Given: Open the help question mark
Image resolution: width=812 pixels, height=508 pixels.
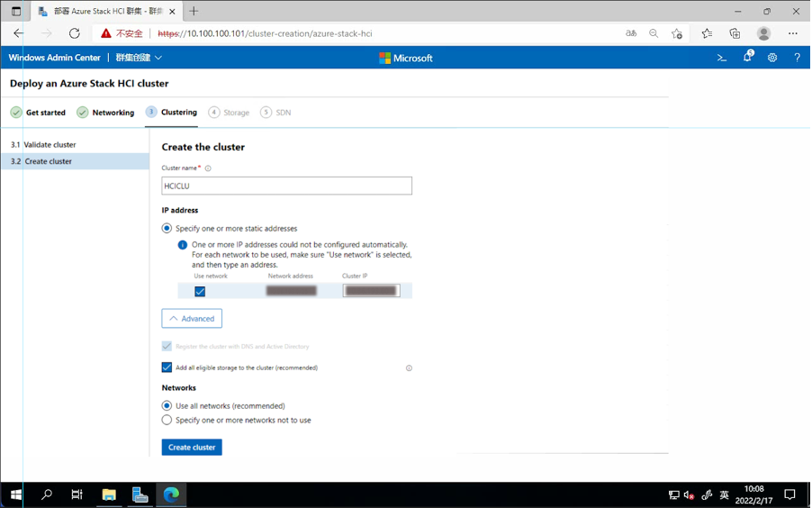Looking at the screenshot, I should [x=797, y=58].
